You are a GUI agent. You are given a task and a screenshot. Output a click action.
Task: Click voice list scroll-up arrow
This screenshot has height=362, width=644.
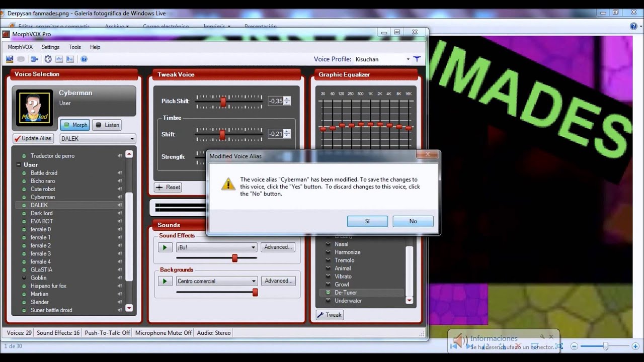click(x=129, y=154)
